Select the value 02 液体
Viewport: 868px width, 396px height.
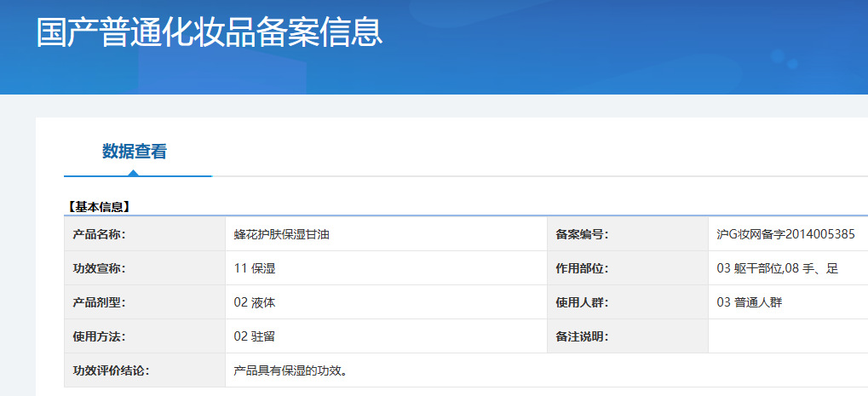255,303
